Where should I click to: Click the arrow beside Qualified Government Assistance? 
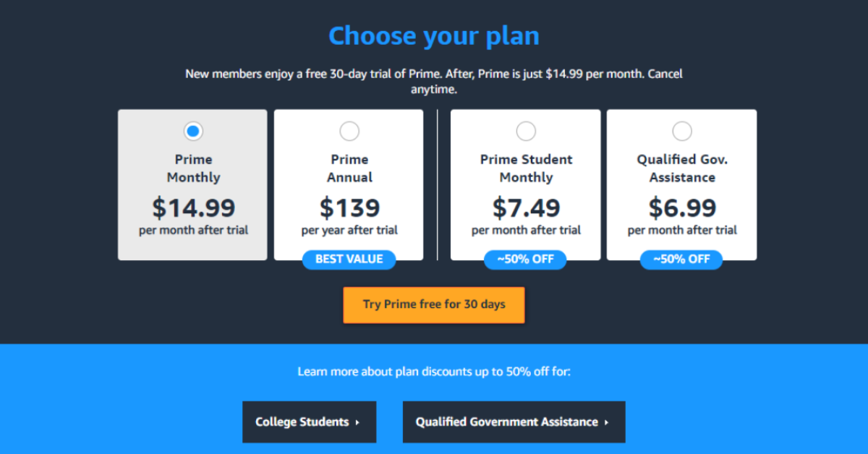tap(606, 422)
